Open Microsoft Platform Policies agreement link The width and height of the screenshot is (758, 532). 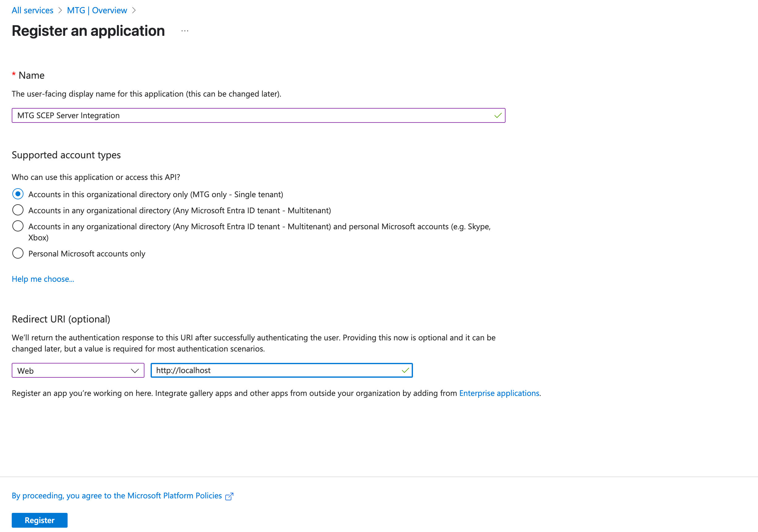click(x=117, y=496)
